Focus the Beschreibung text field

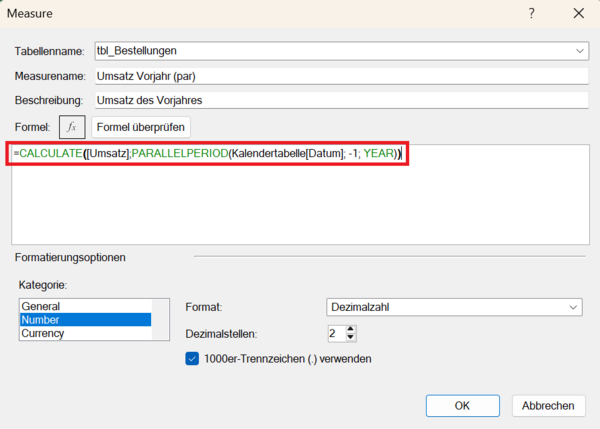(340, 100)
